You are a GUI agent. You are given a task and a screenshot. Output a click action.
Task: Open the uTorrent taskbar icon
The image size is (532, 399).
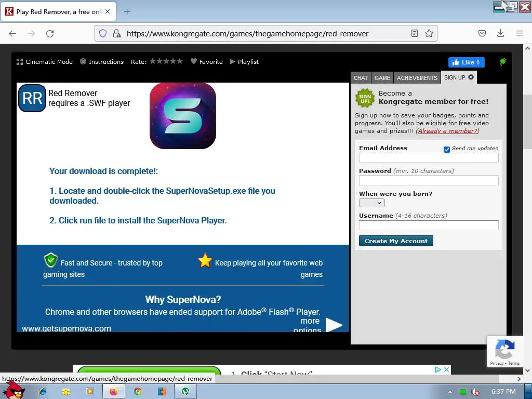(x=185, y=392)
